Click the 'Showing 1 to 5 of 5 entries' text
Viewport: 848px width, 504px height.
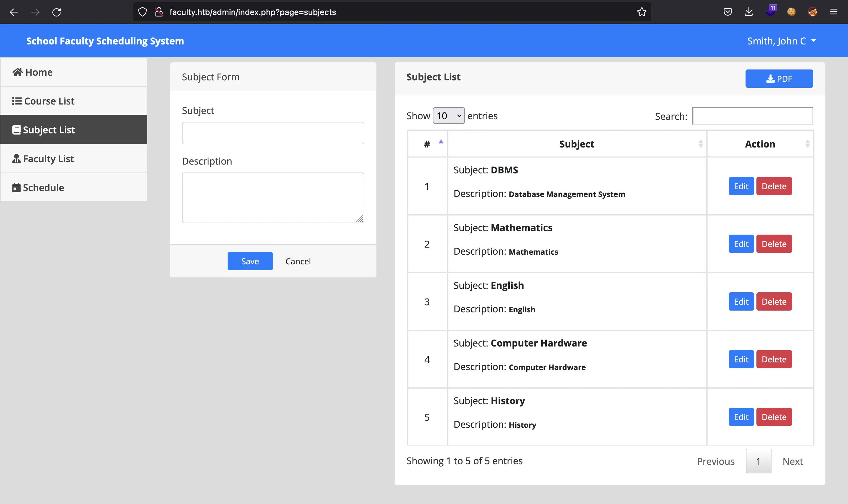[x=464, y=461]
